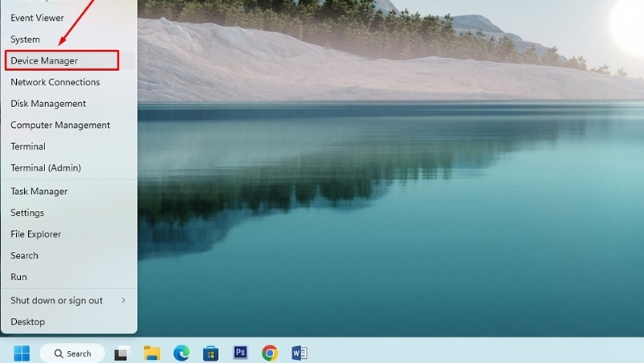This screenshot has height=363, width=644.
Task: Open the Task View icon in taskbar
Action: (122, 353)
